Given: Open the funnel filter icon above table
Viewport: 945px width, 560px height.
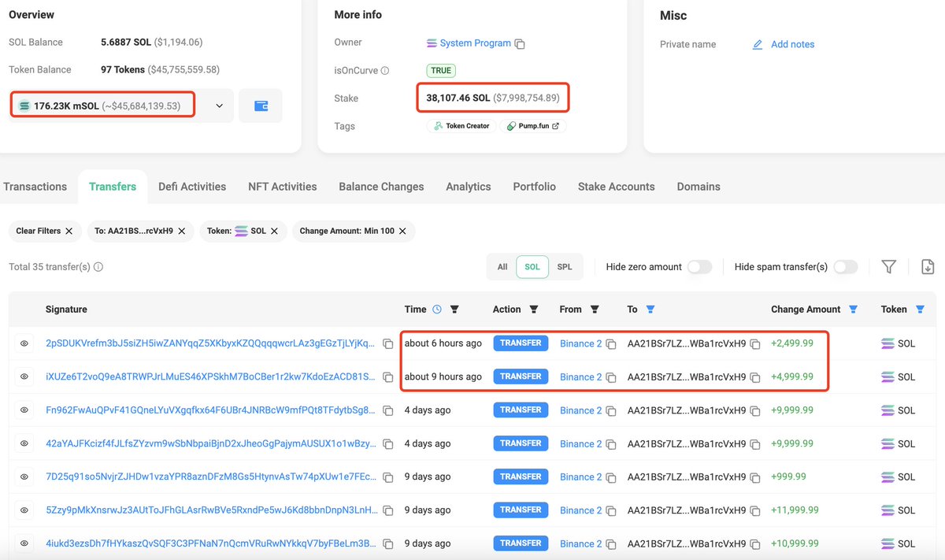Looking at the screenshot, I should click(888, 267).
